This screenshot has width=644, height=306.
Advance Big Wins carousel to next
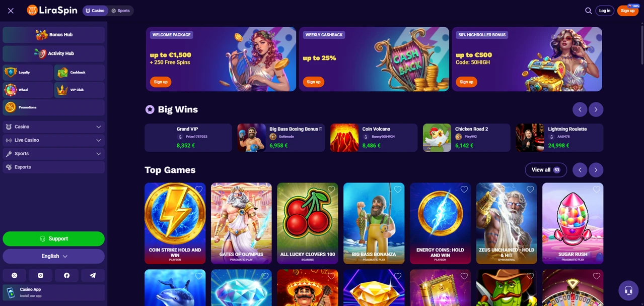coord(596,109)
